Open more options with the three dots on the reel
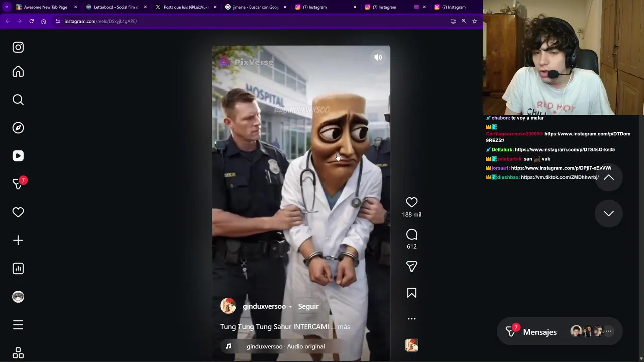 pyautogui.click(x=412, y=319)
